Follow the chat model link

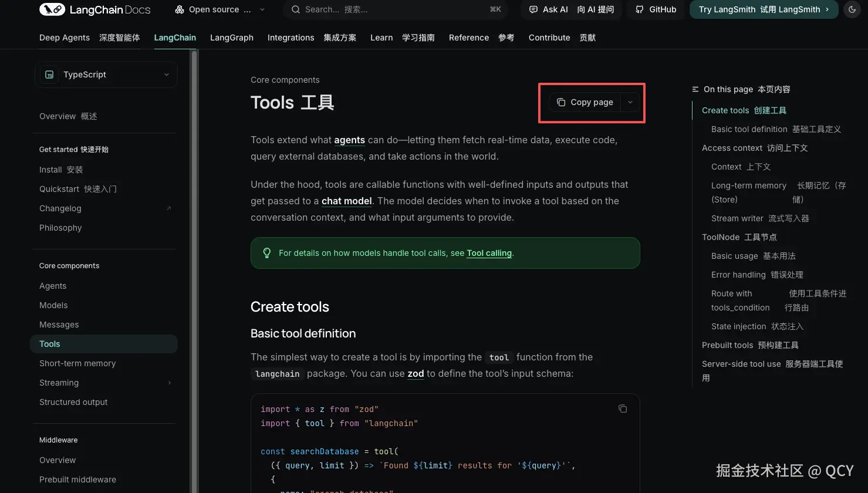coord(347,201)
